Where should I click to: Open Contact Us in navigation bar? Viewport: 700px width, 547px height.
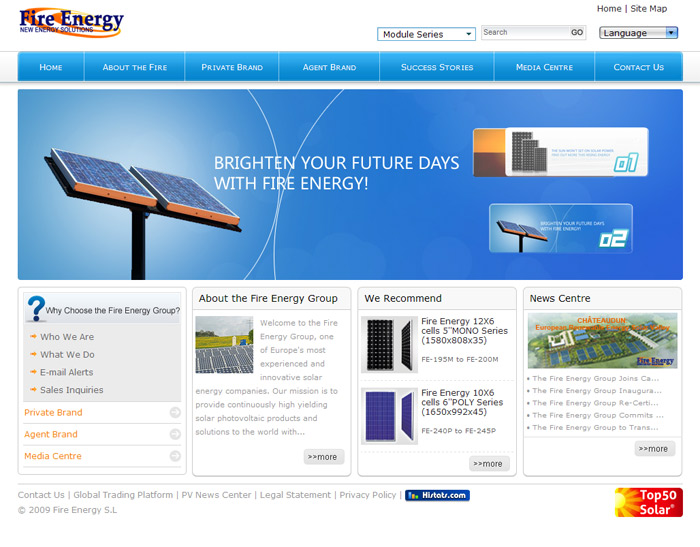click(639, 67)
